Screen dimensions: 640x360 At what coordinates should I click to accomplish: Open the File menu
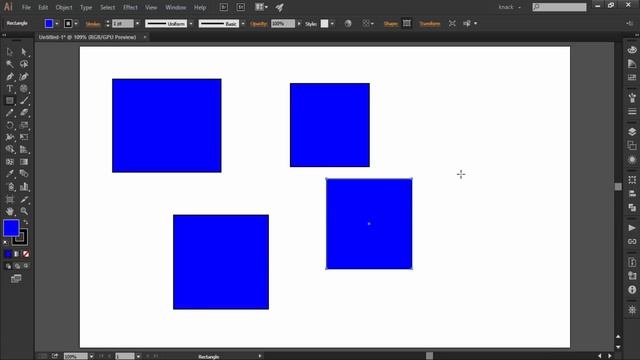point(26,7)
